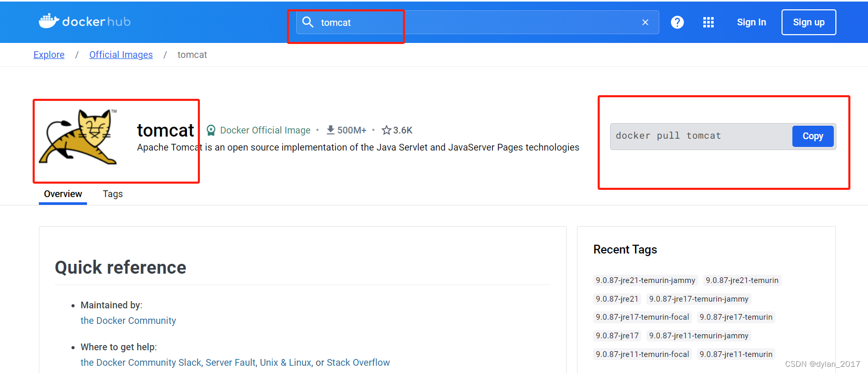Switch to the Tags tab
Screen dimensions: 868x373
113,194
